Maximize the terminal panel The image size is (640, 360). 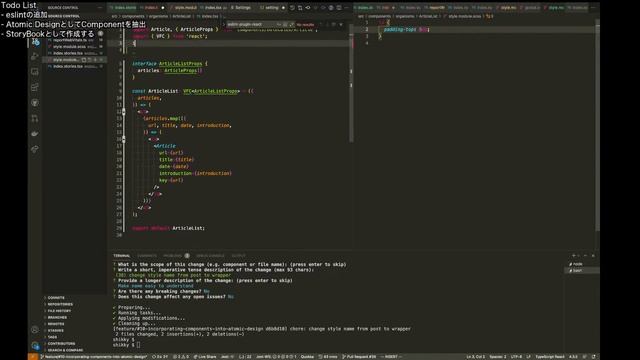click(x=585, y=256)
